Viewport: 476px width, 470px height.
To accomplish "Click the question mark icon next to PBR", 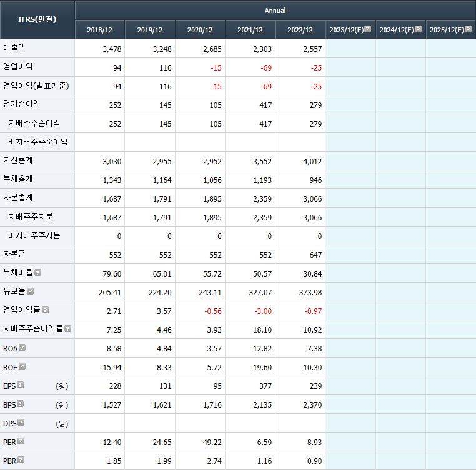I will pyautogui.click(x=21, y=460).
